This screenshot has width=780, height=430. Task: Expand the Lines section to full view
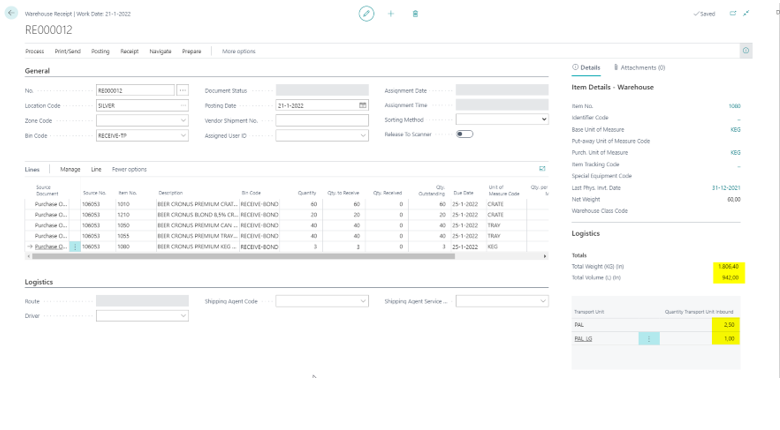[542, 169]
